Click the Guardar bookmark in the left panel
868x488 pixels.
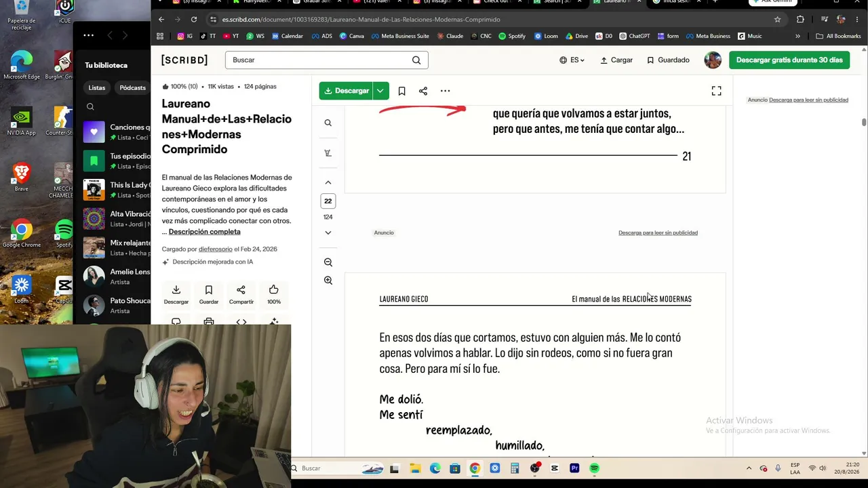(x=209, y=295)
